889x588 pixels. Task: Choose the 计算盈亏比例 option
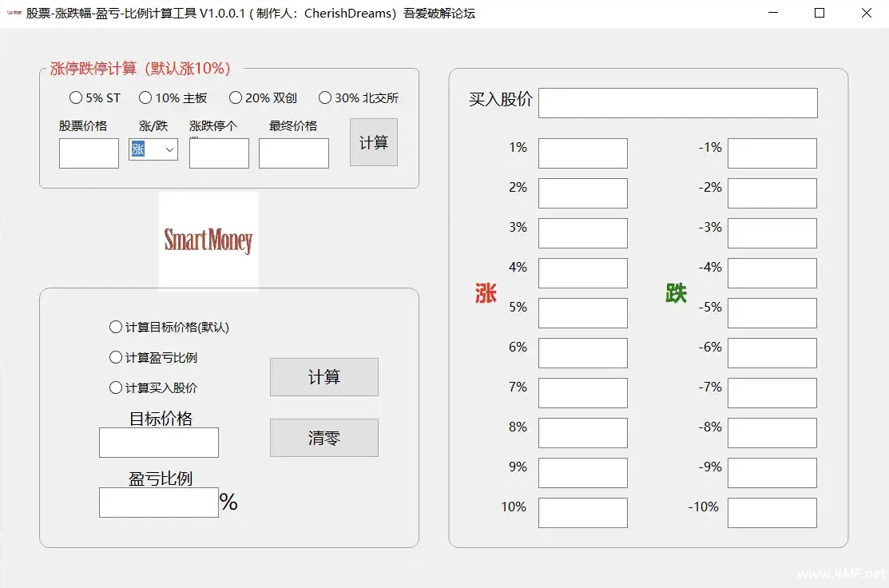[x=116, y=357]
